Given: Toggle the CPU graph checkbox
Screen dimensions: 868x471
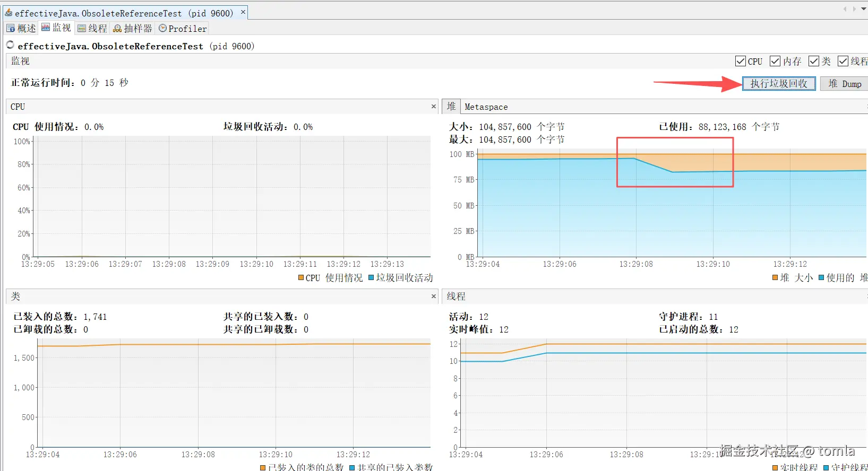Looking at the screenshot, I should point(741,62).
